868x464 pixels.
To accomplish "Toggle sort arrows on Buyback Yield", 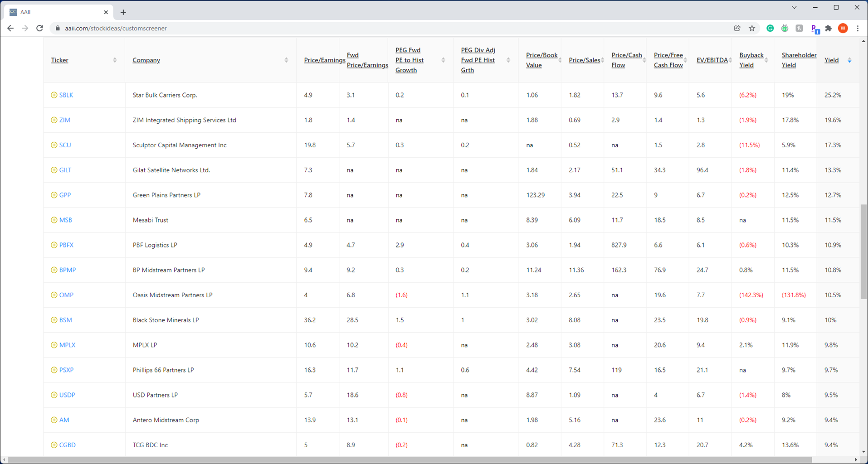I will pos(766,60).
